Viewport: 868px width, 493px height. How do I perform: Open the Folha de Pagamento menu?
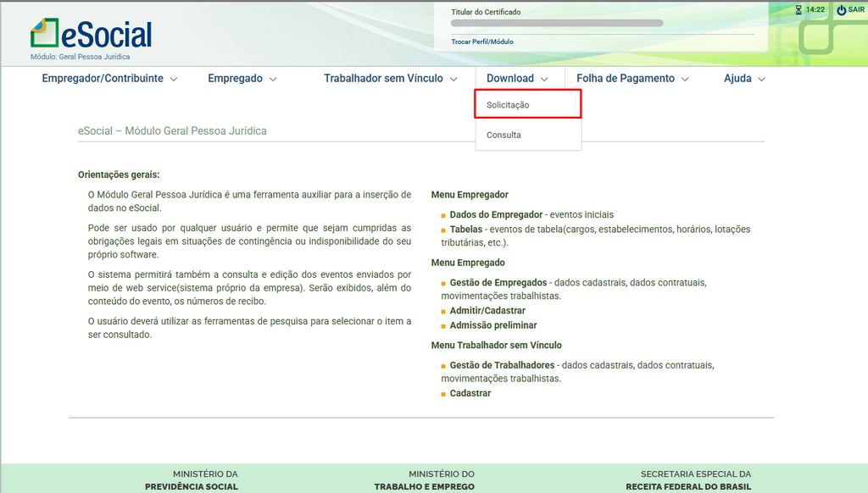tap(632, 79)
